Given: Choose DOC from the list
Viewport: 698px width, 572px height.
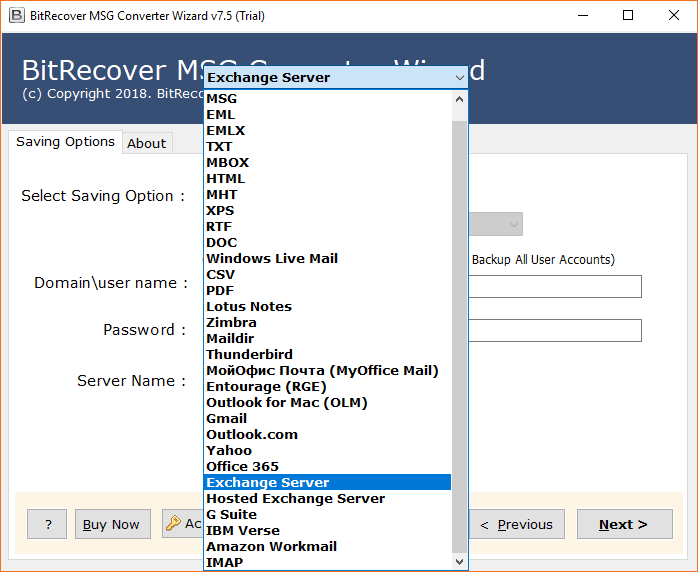Looking at the screenshot, I should pos(327,243).
